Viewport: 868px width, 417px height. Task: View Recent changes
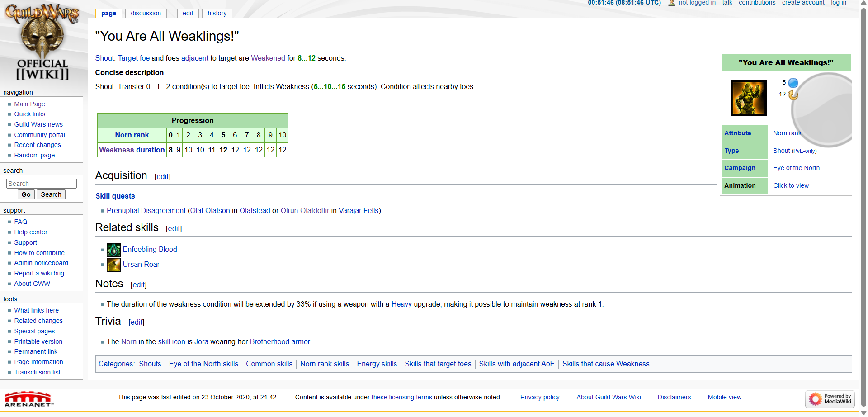(38, 145)
